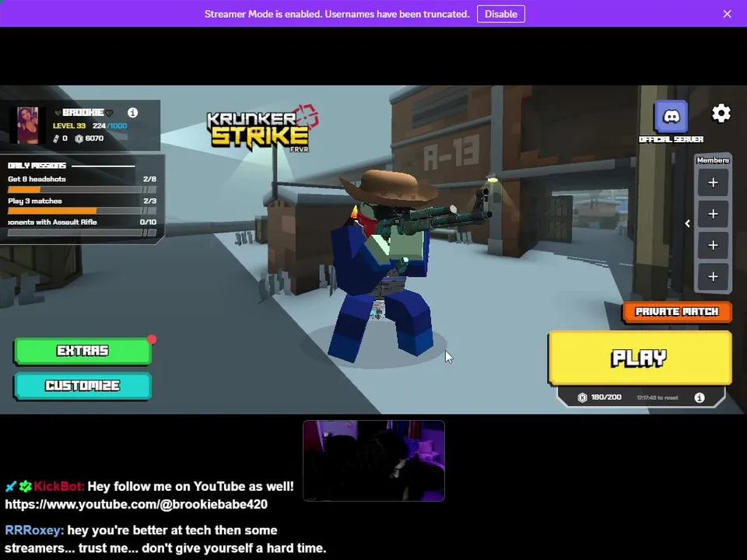
Task: Click the coin icon next to 6070
Action: click(x=79, y=138)
